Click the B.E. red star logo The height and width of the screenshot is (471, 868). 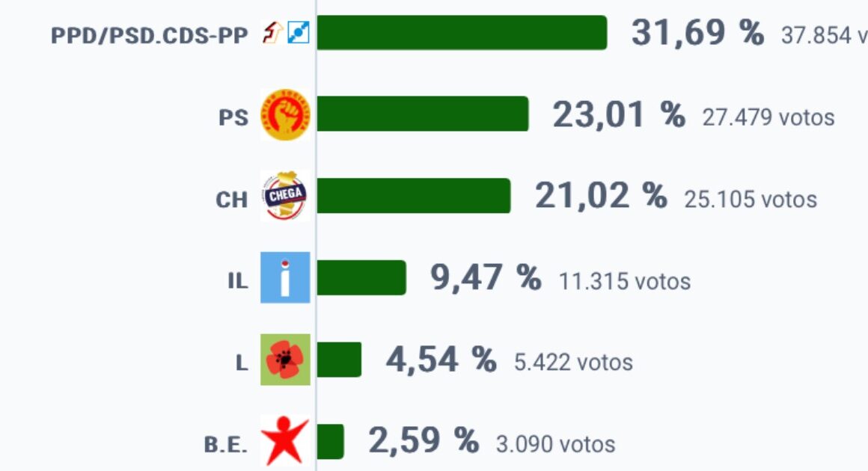(285, 441)
